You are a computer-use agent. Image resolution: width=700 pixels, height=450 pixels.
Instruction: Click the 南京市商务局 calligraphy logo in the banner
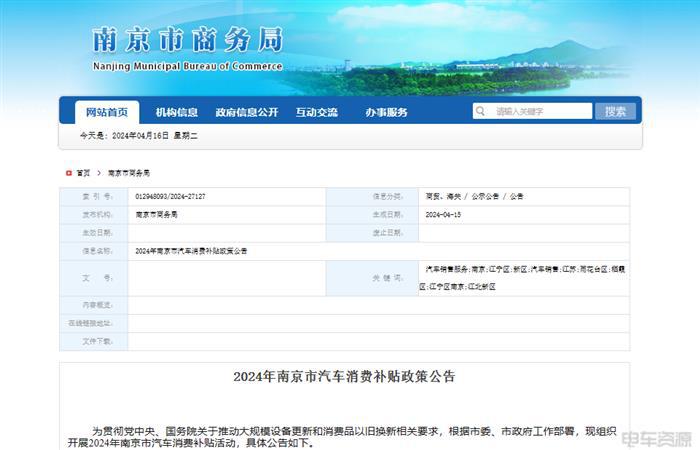(x=187, y=40)
